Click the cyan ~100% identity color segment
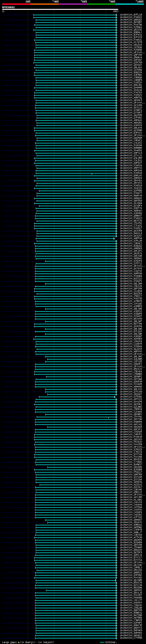 pos(130,4)
